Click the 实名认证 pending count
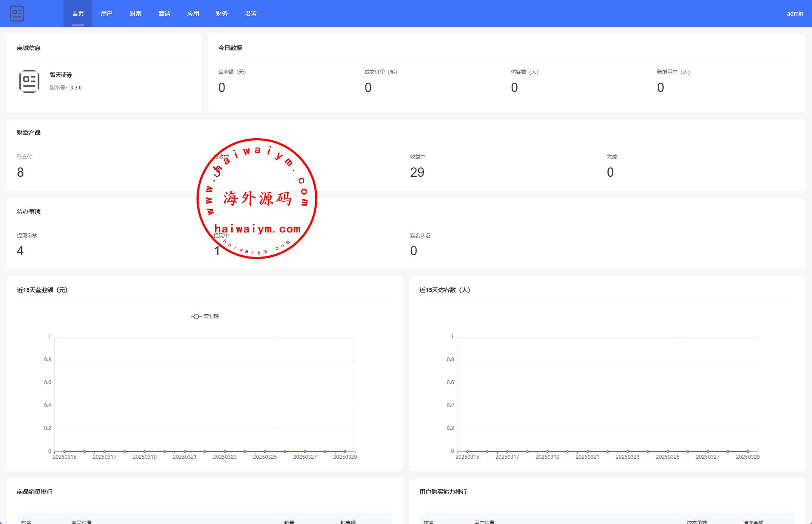The image size is (812, 524). 413,251
